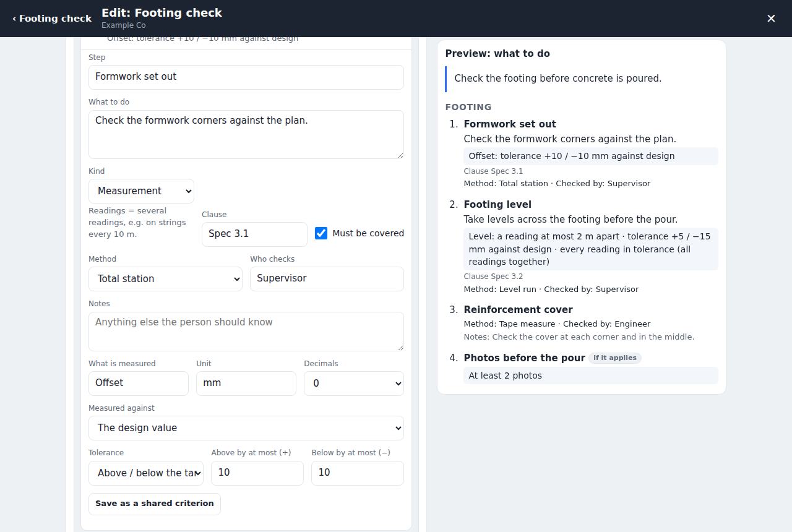Click the Level tolerance criterion in preview

point(591,249)
